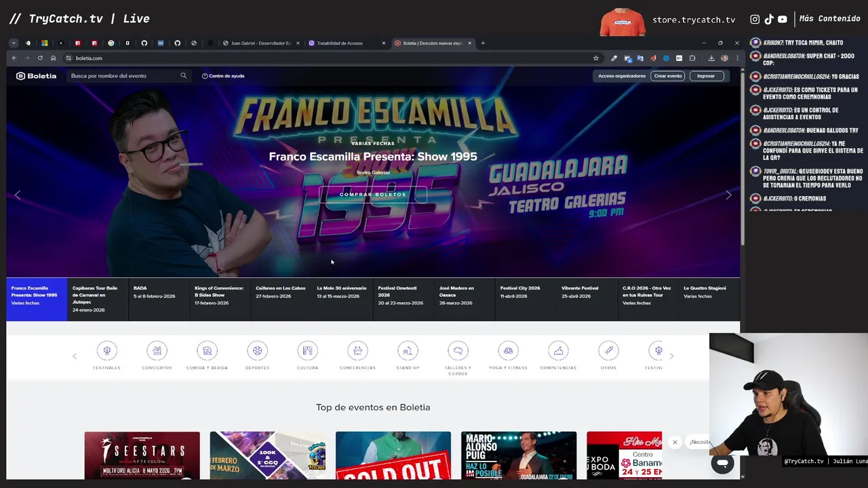Select Kings of Convenience B Sides Show

[x=220, y=299]
